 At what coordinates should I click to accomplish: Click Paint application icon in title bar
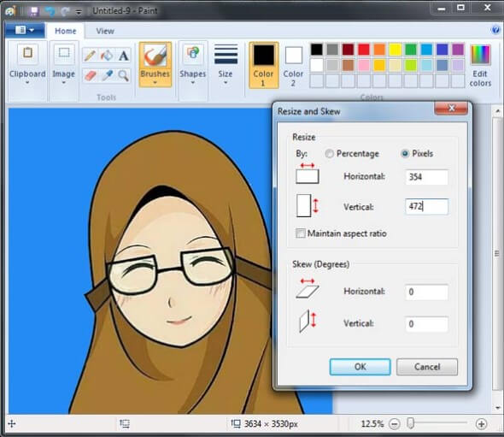(x=11, y=11)
